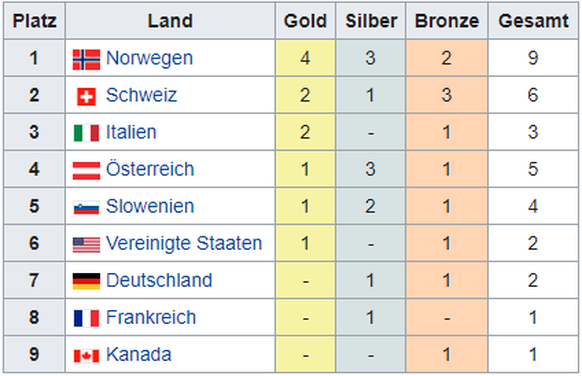Follow the Deutschland link
582x376 pixels.
pos(159,280)
